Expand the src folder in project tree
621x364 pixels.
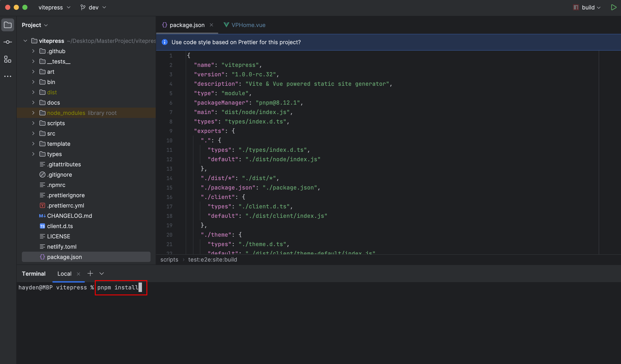pyautogui.click(x=33, y=134)
